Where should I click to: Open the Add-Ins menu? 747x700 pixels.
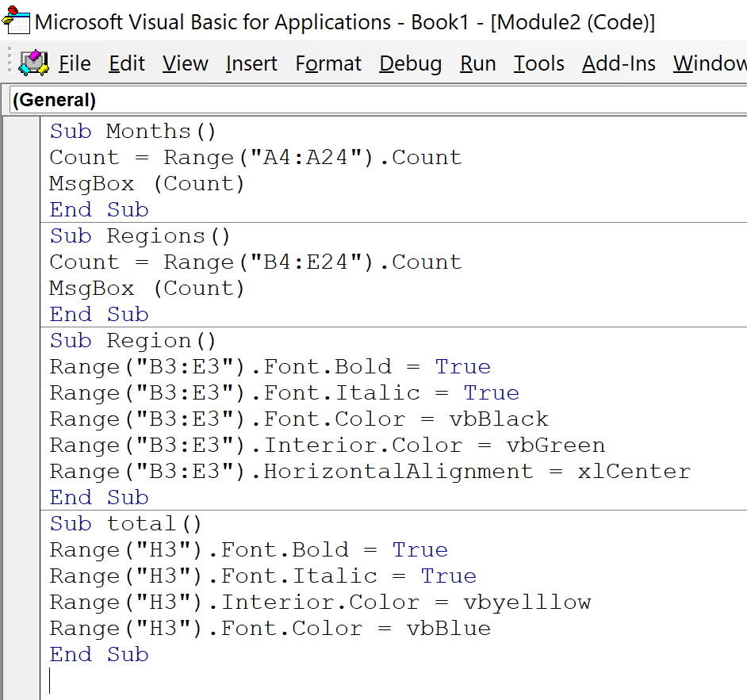click(618, 63)
